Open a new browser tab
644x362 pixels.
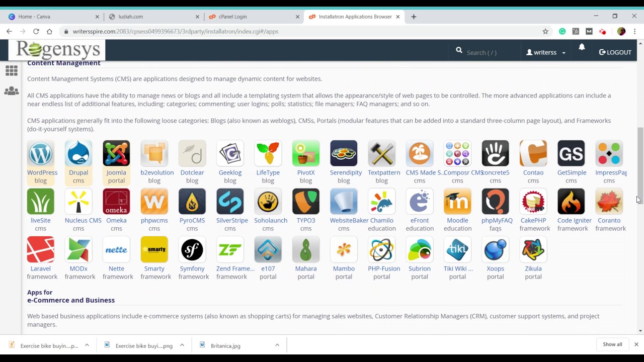[x=414, y=17]
